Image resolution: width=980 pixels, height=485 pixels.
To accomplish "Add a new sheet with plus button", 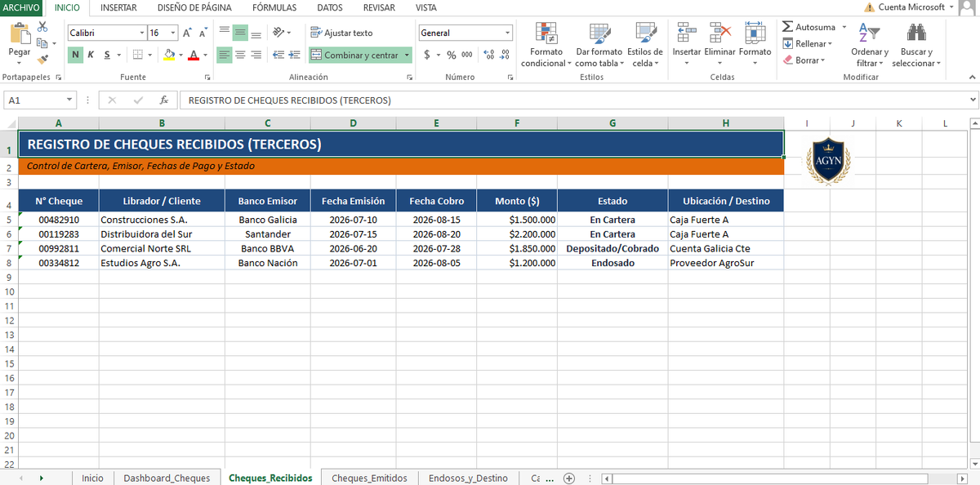I will (569, 478).
